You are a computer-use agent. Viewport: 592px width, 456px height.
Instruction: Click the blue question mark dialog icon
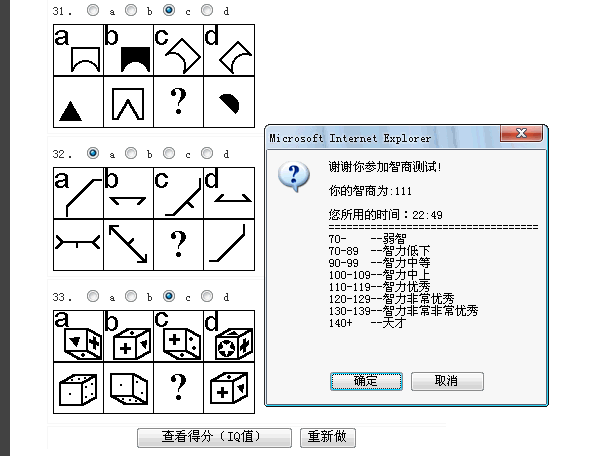pyautogui.click(x=294, y=177)
